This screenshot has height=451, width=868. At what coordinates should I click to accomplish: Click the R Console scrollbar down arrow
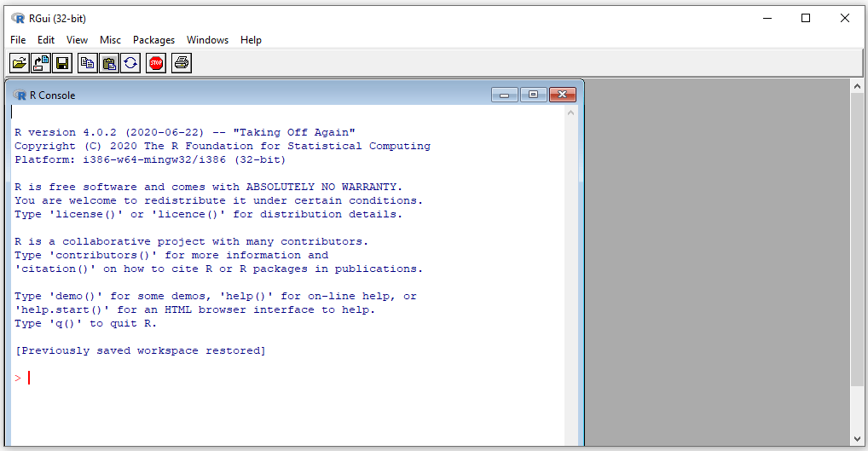(x=571, y=439)
